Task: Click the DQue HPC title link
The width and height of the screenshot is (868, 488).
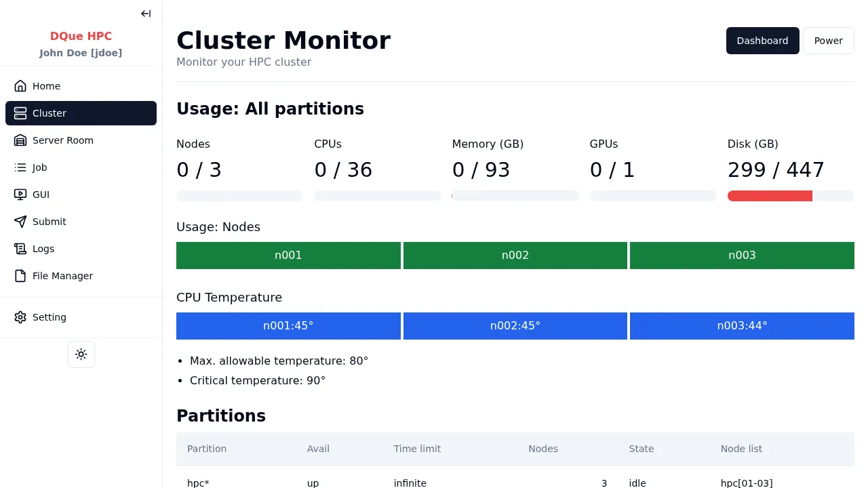Action: coord(81,36)
